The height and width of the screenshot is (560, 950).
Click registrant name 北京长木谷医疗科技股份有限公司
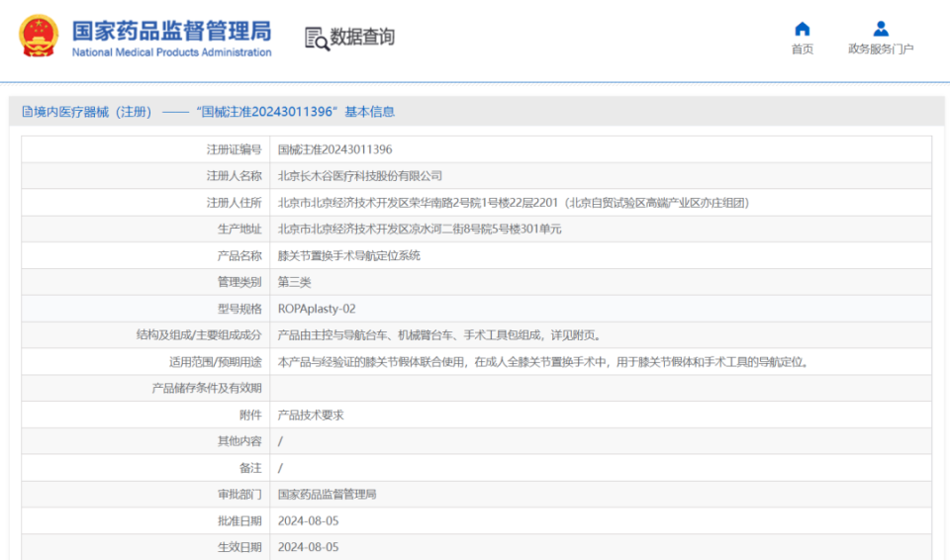point(359,176)
